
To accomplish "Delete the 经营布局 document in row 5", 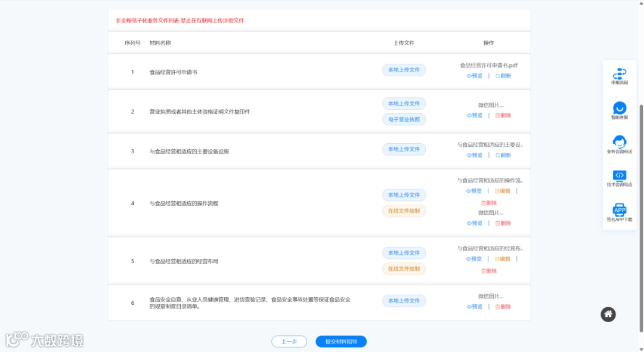I will pos(489,271).
